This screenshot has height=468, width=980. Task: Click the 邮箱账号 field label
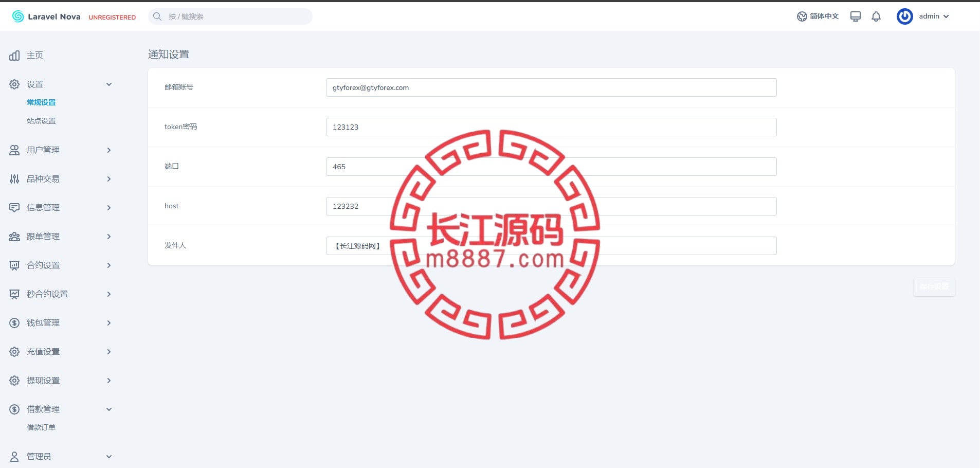tap(179, 87)
